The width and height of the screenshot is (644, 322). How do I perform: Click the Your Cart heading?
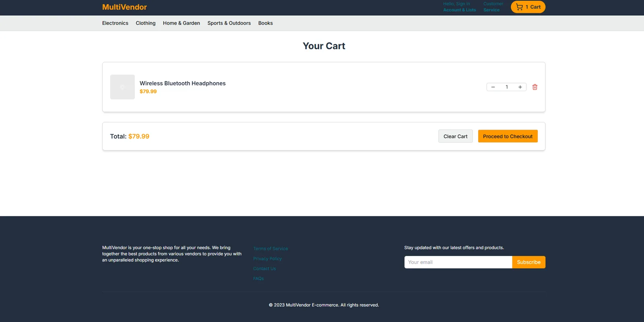(324, 46)
